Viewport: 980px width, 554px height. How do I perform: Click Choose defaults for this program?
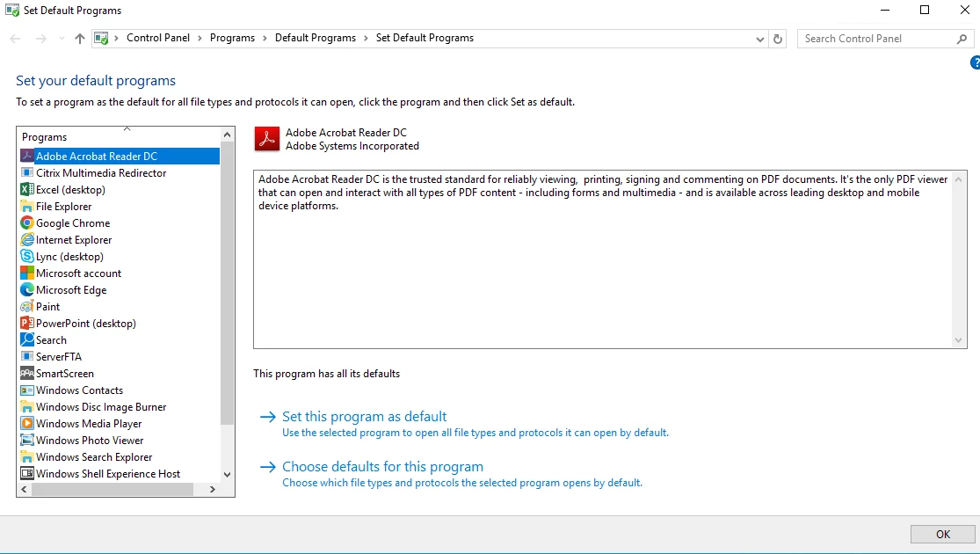[382, 466]
